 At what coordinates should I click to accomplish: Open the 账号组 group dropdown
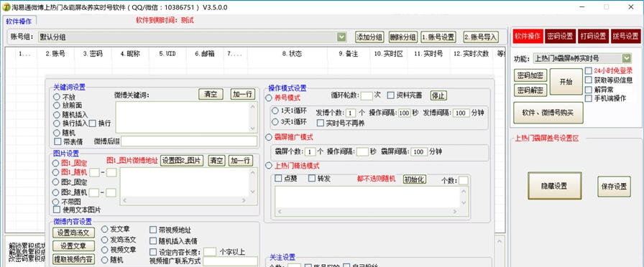point(341,37)
